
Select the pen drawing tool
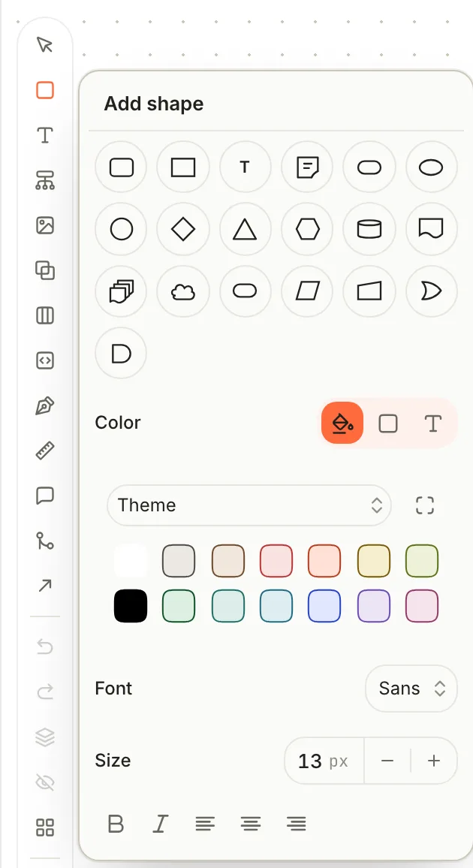tap(45, 405)
